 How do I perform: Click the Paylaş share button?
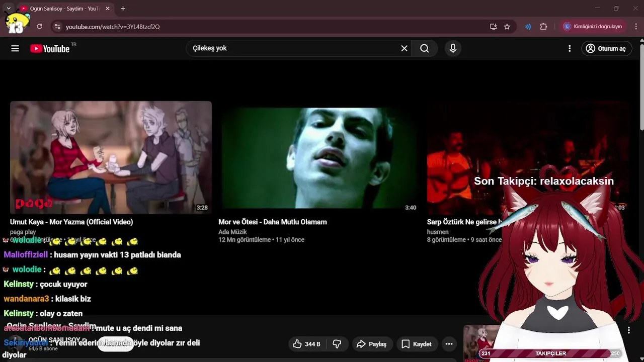371,344
